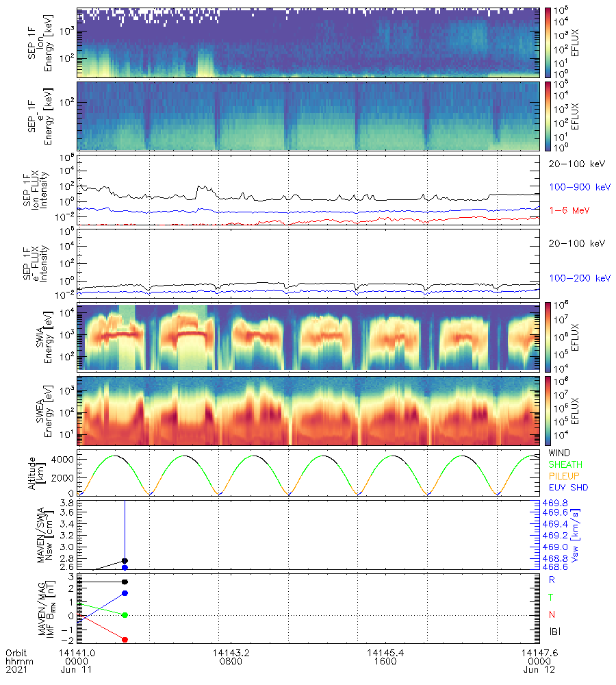Select the green T-component point in MAG panel
This screenshot has height=685, width=616.
pos(125,614)
